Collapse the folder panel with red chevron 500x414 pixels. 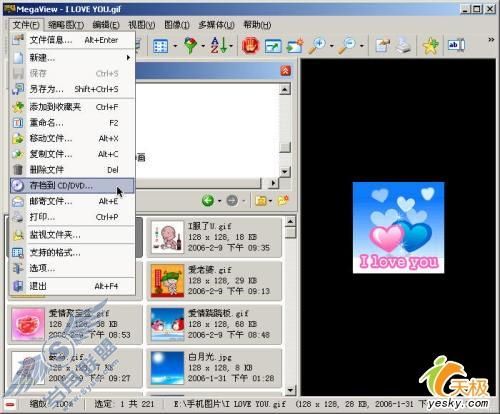tap(285, 71)
